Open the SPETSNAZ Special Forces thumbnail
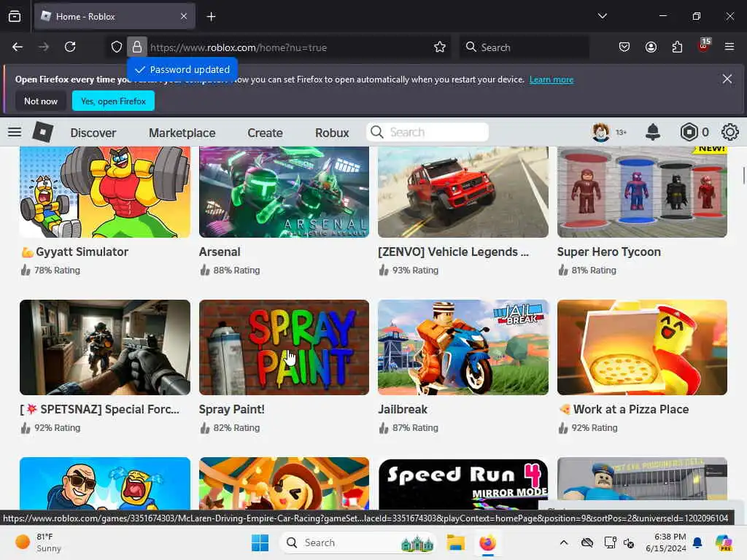 click(x=105, y=347)
